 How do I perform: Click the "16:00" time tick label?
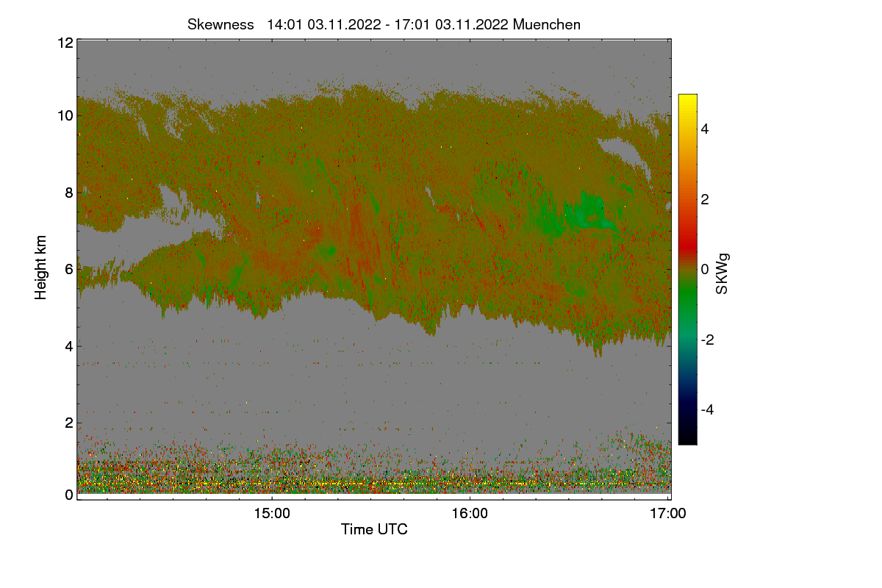point(470,514)
